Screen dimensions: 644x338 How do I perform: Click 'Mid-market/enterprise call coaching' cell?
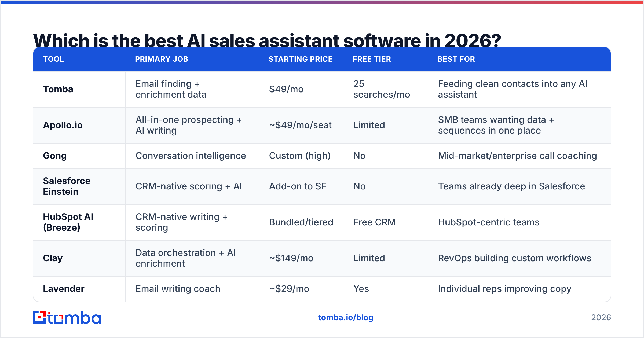(x=519, y=156)
